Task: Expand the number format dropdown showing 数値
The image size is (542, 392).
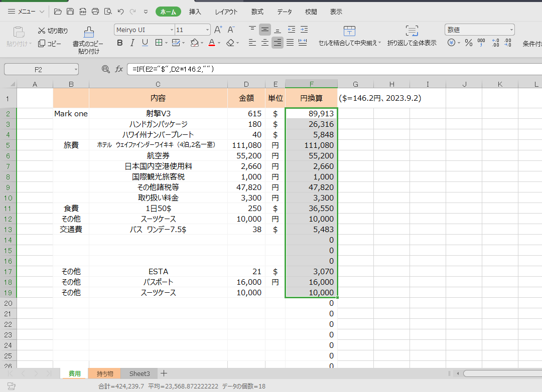Action: [511, 30]
